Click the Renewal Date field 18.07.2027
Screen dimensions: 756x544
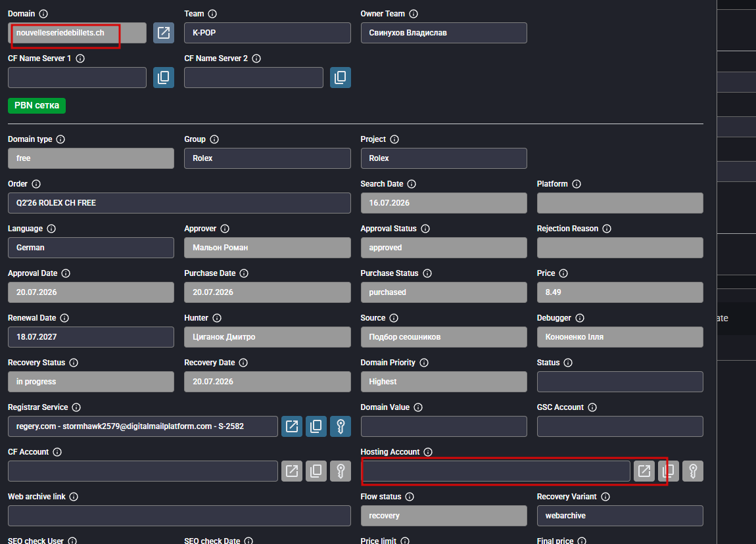click(91, 337)
